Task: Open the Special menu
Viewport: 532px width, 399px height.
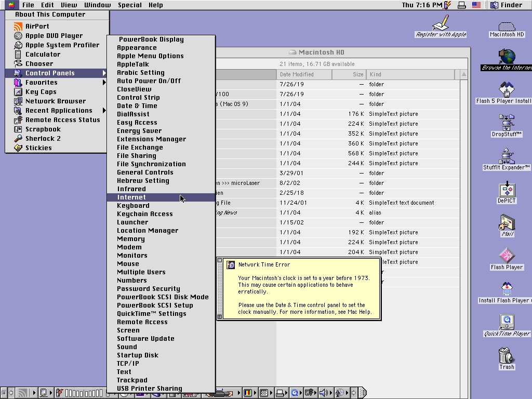Action: (x=129, y=5)
